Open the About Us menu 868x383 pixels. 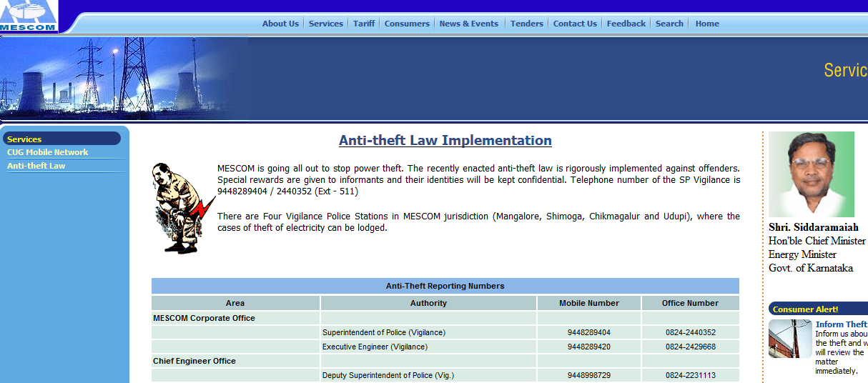tap(280, 24)
